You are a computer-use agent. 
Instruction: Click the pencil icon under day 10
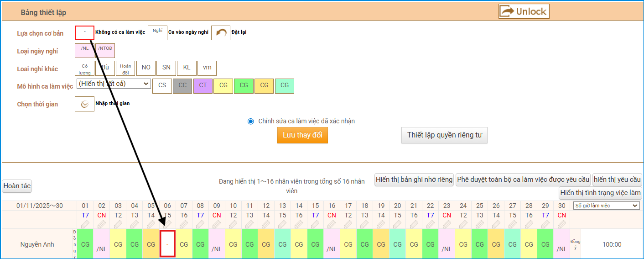pos(233,224)
